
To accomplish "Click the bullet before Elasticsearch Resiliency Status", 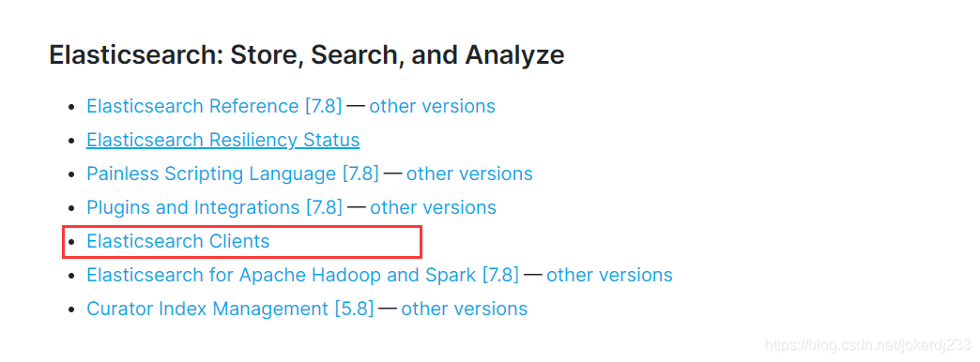I will [x=72, y=141].
